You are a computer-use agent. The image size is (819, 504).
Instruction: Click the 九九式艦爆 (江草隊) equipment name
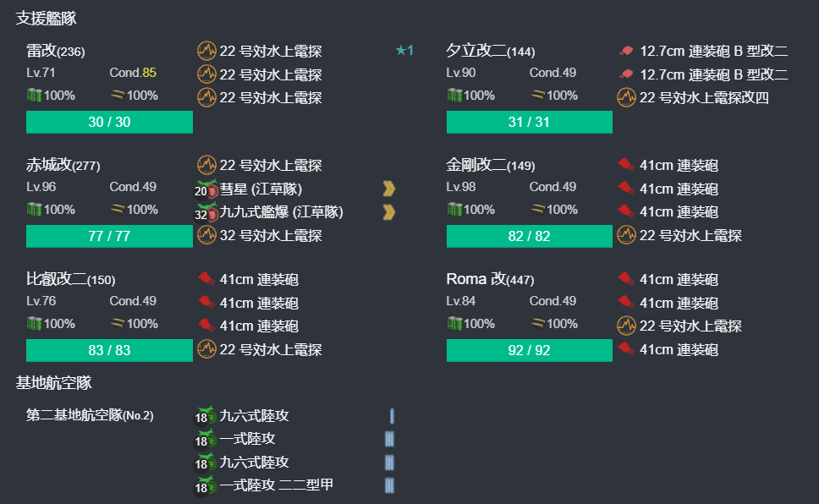(x=281, y=212)
